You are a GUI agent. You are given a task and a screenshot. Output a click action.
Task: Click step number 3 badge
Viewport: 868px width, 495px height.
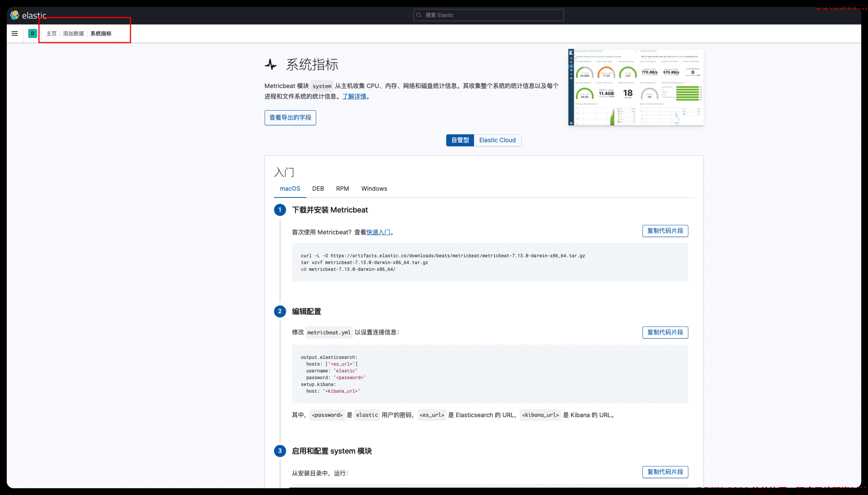[280, 451]
